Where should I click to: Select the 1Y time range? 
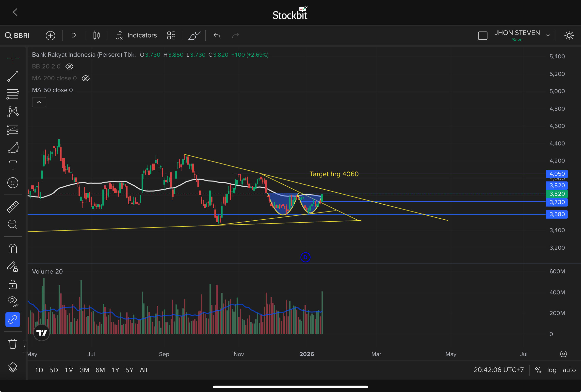[115, 370]
